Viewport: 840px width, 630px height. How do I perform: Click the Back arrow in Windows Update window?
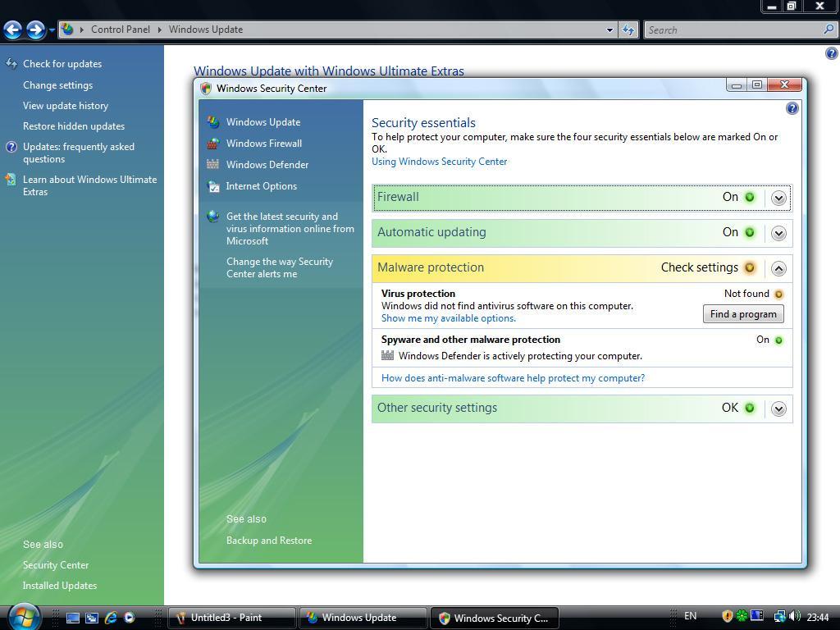coord(12,30)
